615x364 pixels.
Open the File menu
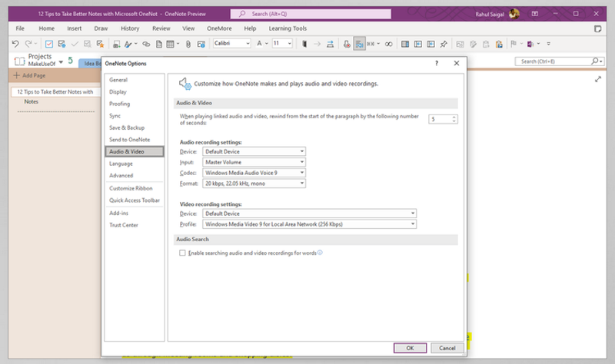pos(20,28)
